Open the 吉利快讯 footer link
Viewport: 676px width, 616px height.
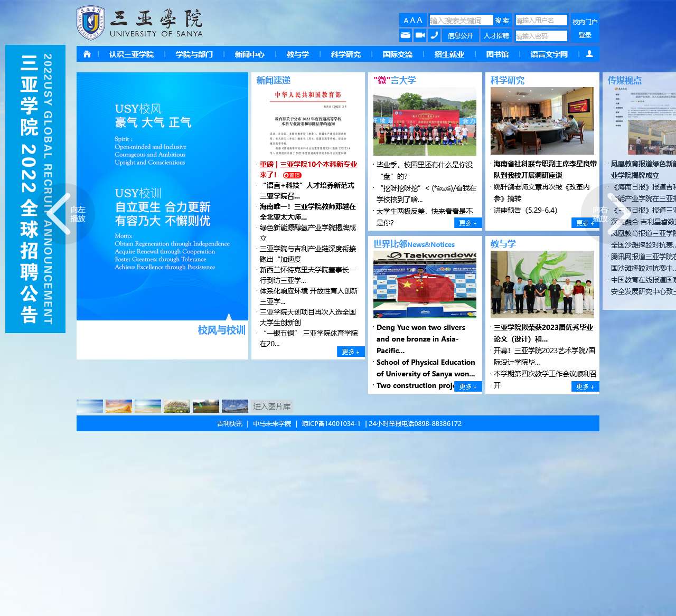tap(230, 423)
